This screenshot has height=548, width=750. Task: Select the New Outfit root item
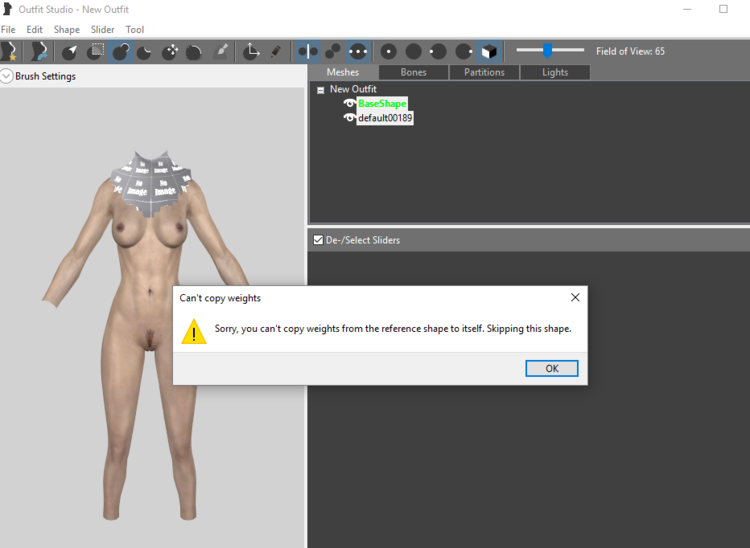[353, 89]
